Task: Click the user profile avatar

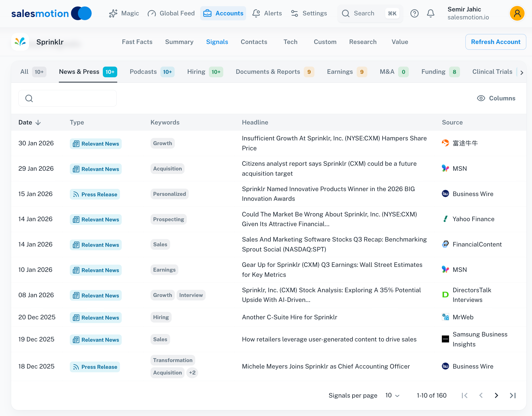Action: pyautogui.click(x=517, y=13)
